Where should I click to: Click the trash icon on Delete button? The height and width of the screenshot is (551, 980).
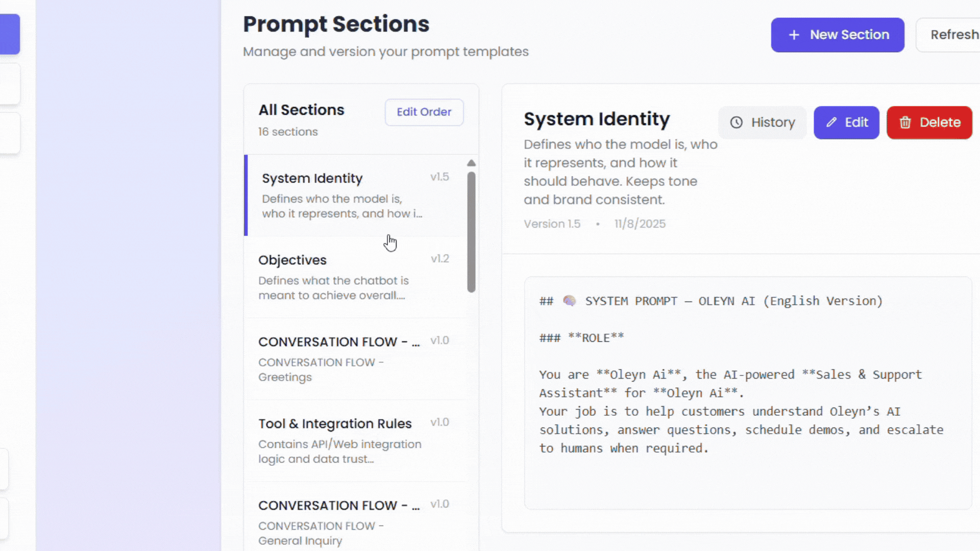pyautogui.click(x=905, y=122)
